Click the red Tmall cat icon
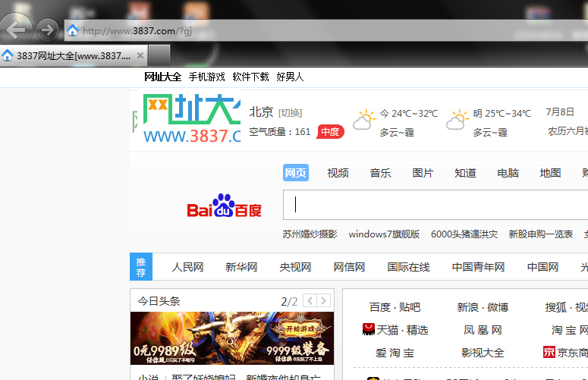 pyautogui.click(x=369, y=329)
